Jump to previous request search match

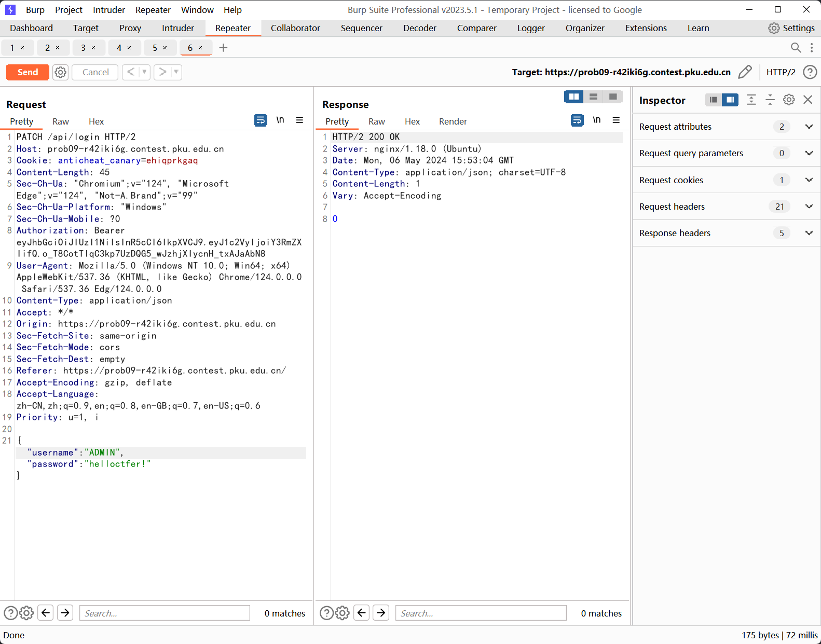coord(46,613)
